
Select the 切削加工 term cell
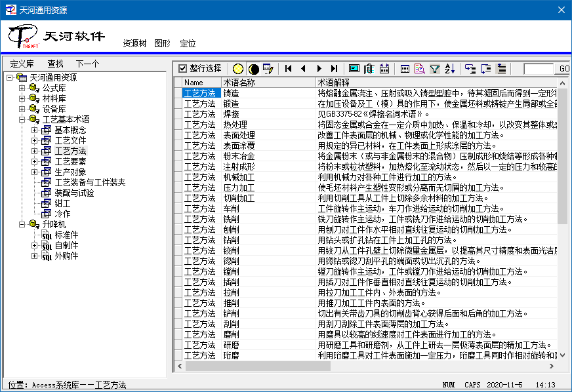coord(268,198)
